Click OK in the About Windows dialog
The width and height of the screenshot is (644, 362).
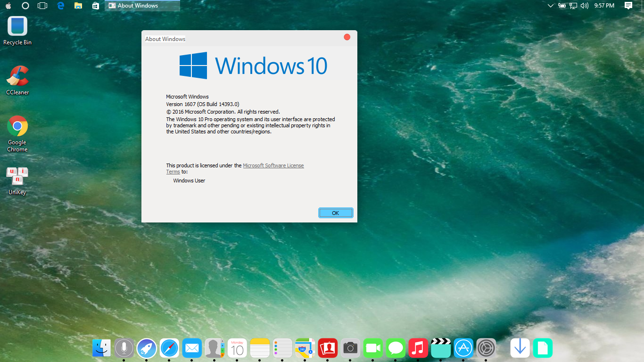(336, 213)
